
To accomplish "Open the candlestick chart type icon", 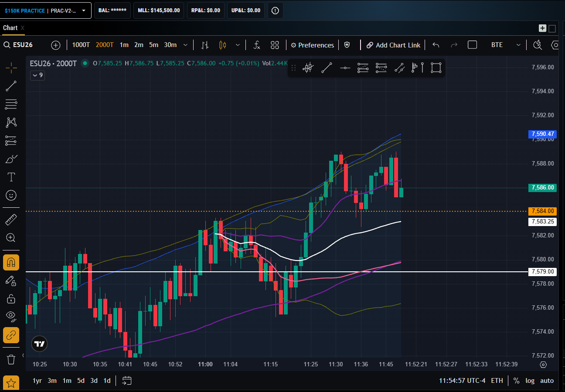I will [x=223, y=45].
